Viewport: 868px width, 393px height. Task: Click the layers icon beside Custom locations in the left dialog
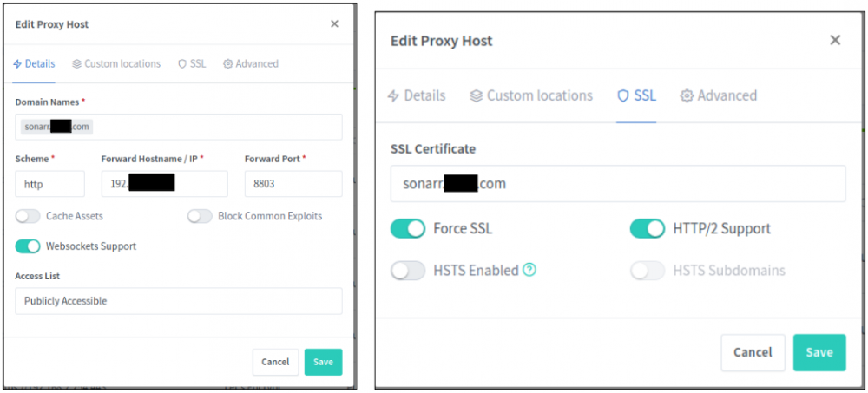[77, 63]
